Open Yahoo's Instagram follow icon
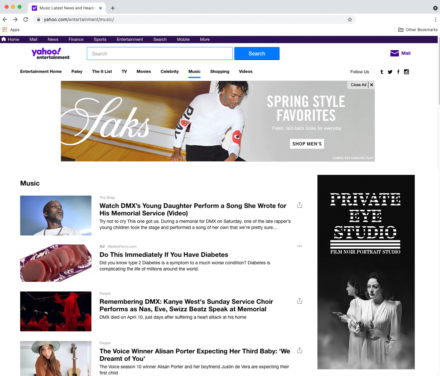This screenshot has height=376, width=440. (406, 72)
